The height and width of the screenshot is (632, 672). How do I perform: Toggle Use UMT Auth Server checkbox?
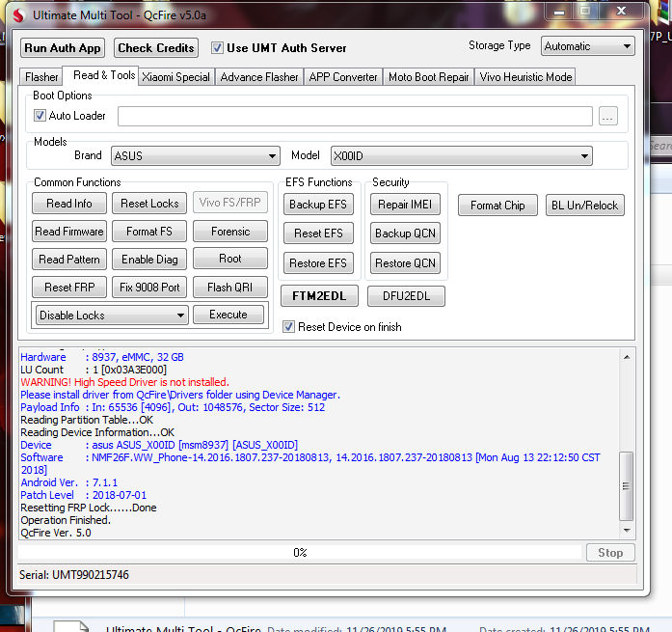(217, 48)
